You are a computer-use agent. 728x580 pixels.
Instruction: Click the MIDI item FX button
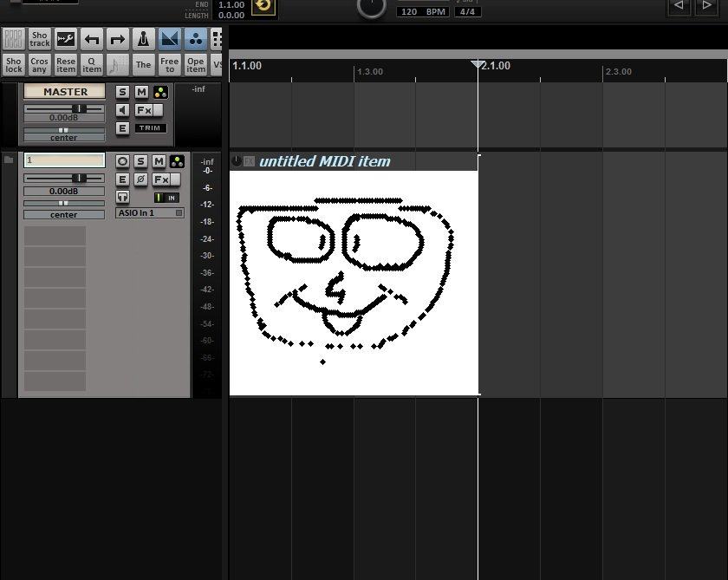pos(250,161)
